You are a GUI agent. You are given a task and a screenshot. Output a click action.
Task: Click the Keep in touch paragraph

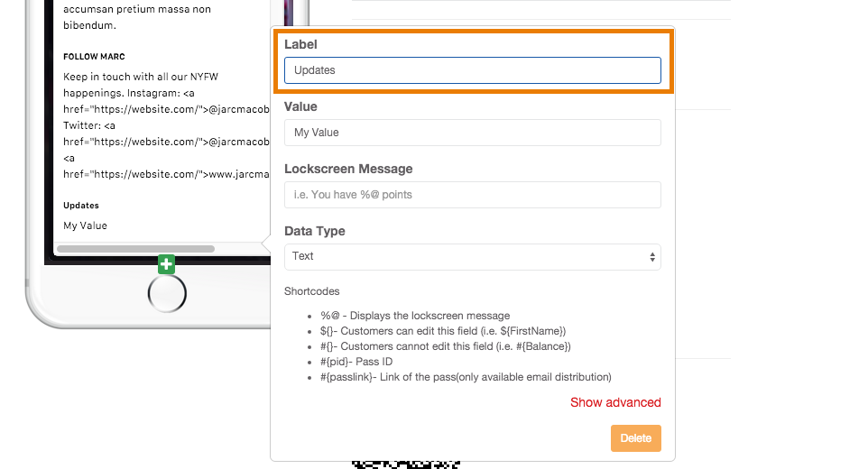(x=166, y=125)
